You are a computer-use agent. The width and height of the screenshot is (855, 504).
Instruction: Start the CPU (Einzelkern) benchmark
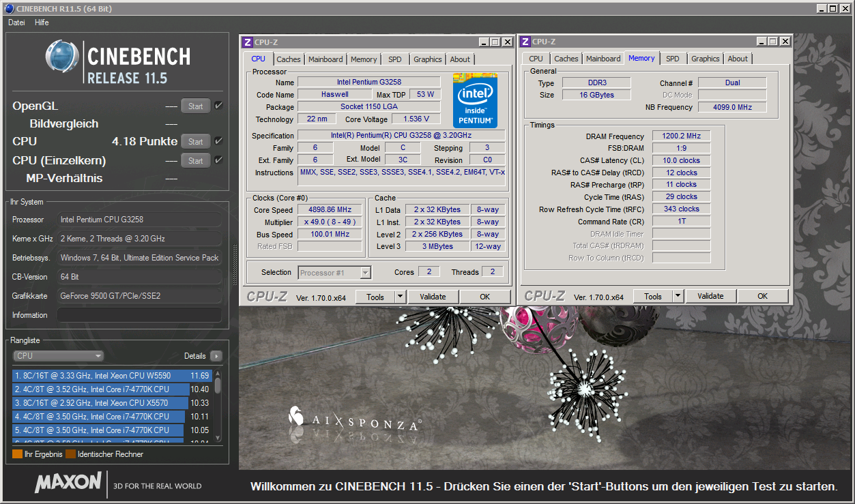pos(196,160)
